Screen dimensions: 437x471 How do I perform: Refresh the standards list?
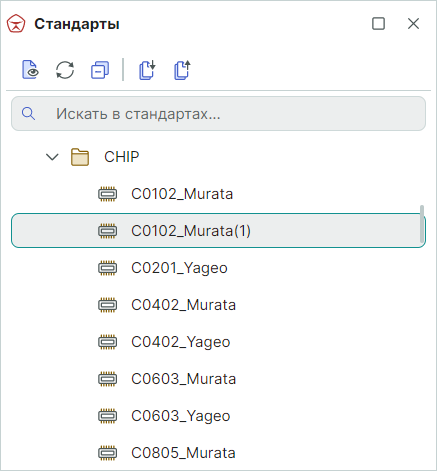pos(65,70)
